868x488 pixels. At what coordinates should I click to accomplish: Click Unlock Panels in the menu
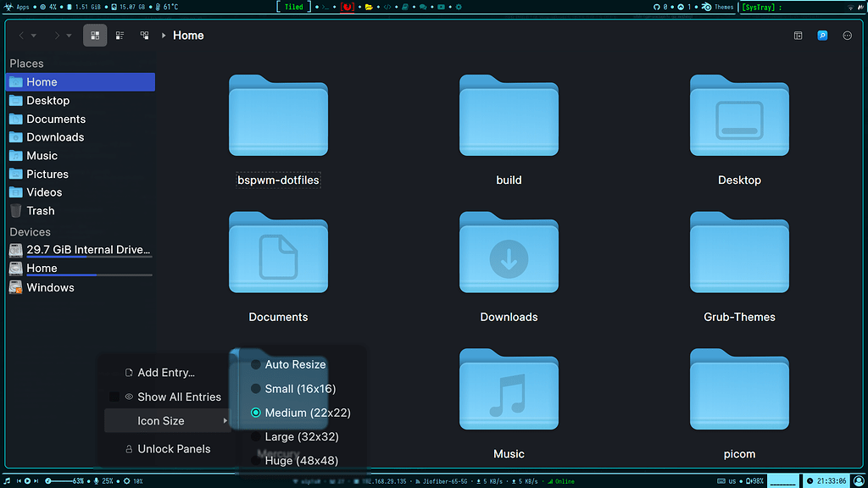[175, 448]
